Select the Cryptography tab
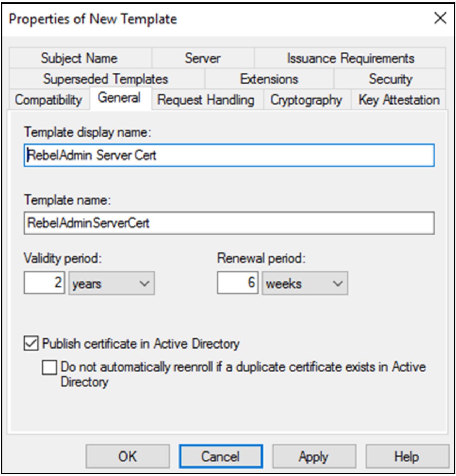Viewport: 456px width, 476px height. pyautogui.click(x=306, y=100)
